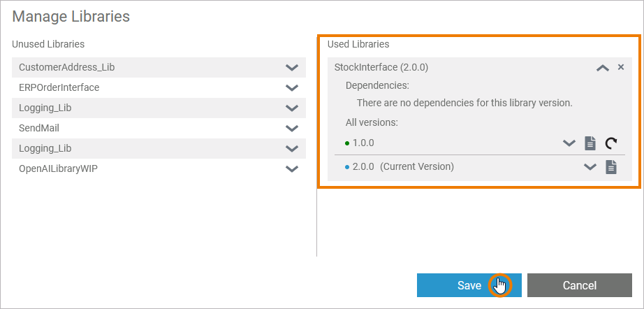
Task: Select the 2.0.0 (Current Version) label
Action: point(403,167)
